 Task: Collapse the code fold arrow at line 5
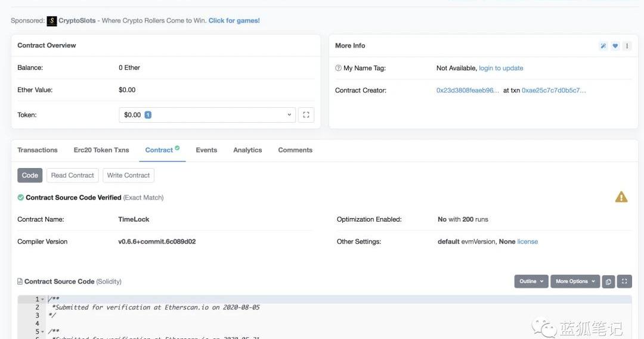[42, 332]
